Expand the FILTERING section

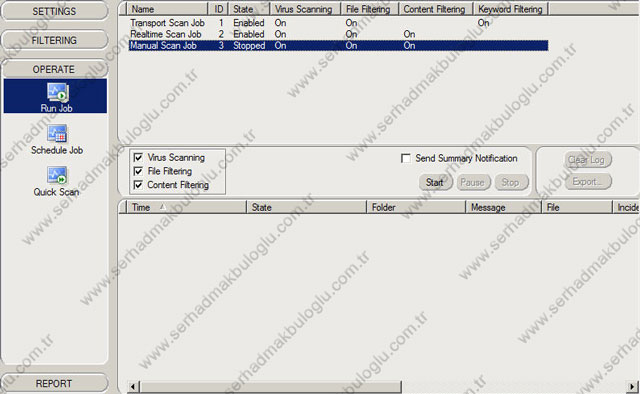(54, 40)
